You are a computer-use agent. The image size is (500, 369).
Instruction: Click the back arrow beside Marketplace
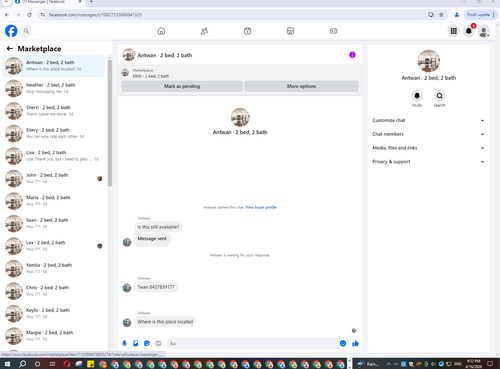(10, 49)
